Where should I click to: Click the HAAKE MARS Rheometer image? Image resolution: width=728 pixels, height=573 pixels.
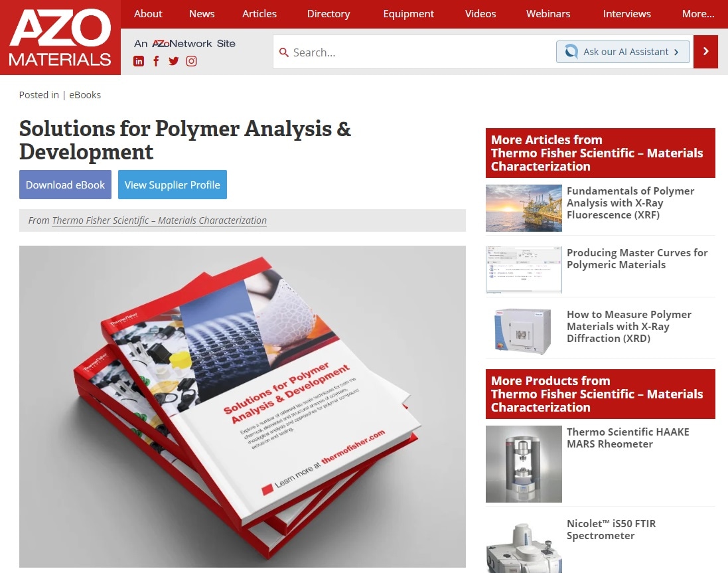click(x=524, y=464)
